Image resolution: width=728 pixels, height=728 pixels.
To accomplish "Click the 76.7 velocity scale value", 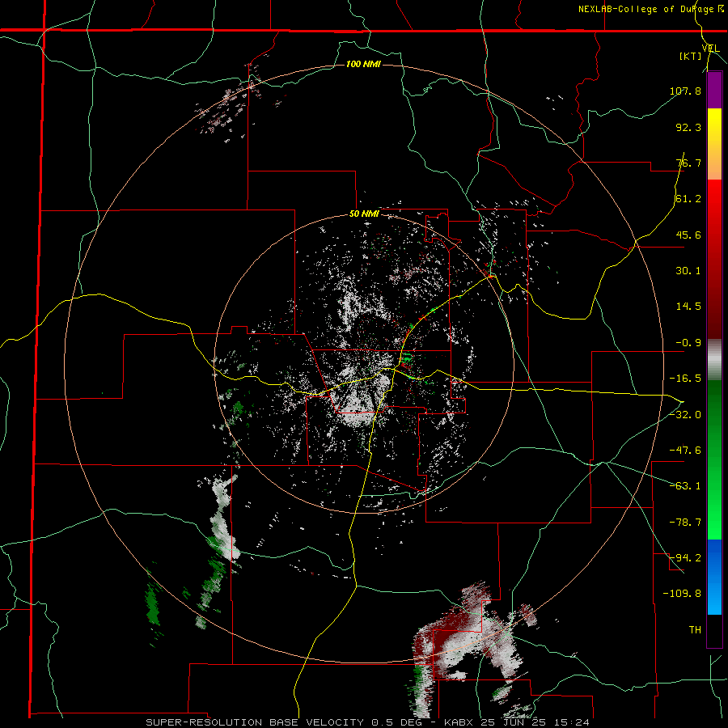I will pos(688,163).
